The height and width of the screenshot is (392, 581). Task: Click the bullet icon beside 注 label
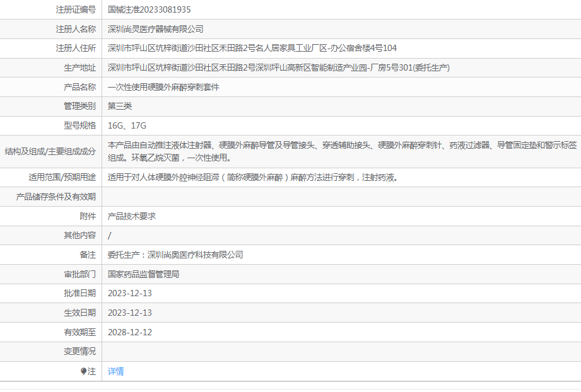click(83, 371)
